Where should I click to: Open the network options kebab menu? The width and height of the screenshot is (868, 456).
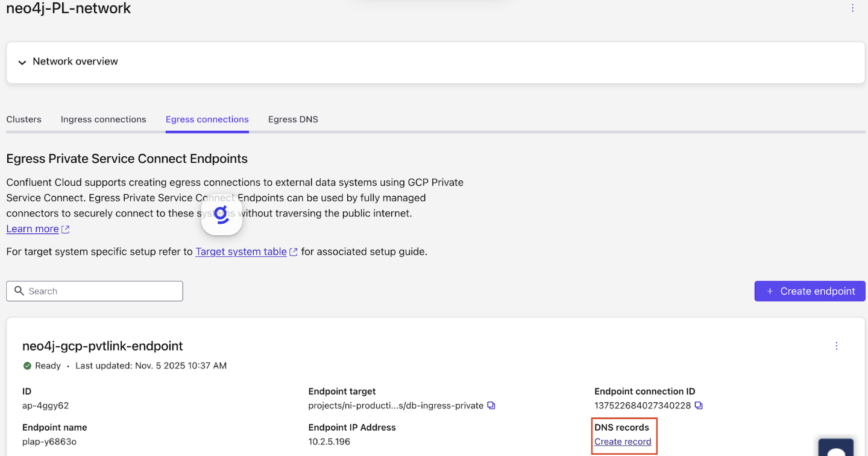[x=853, y=8]
